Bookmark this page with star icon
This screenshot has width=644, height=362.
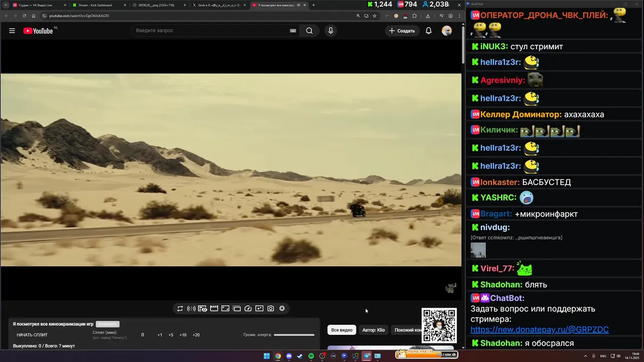pos(374,16)
